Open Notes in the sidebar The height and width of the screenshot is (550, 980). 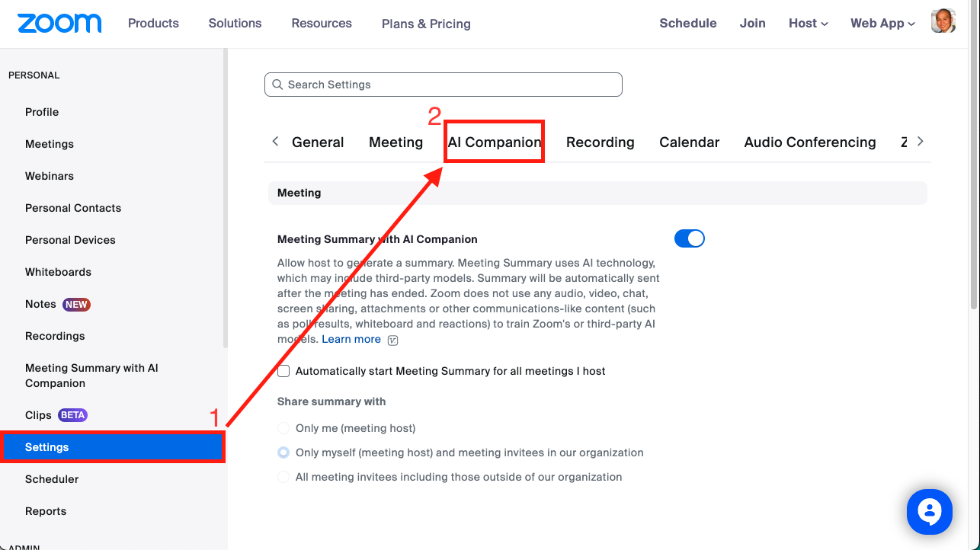point(40,304)
